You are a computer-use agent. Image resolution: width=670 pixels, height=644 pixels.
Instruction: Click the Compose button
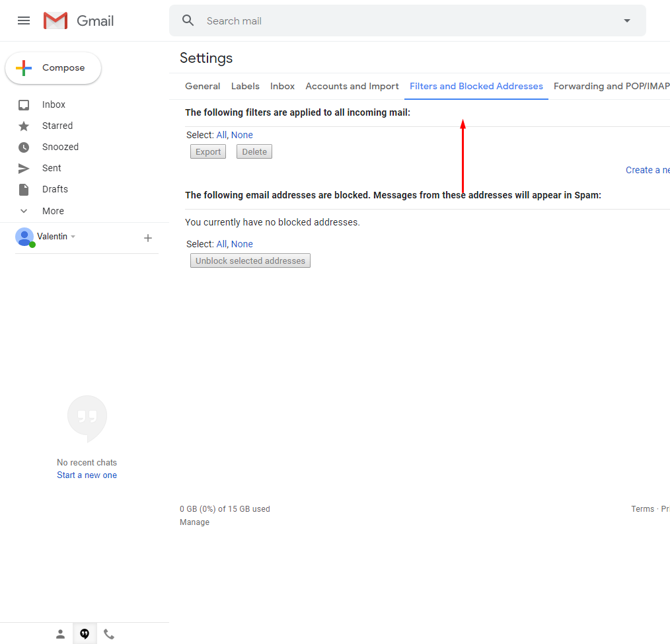point(53,68)
